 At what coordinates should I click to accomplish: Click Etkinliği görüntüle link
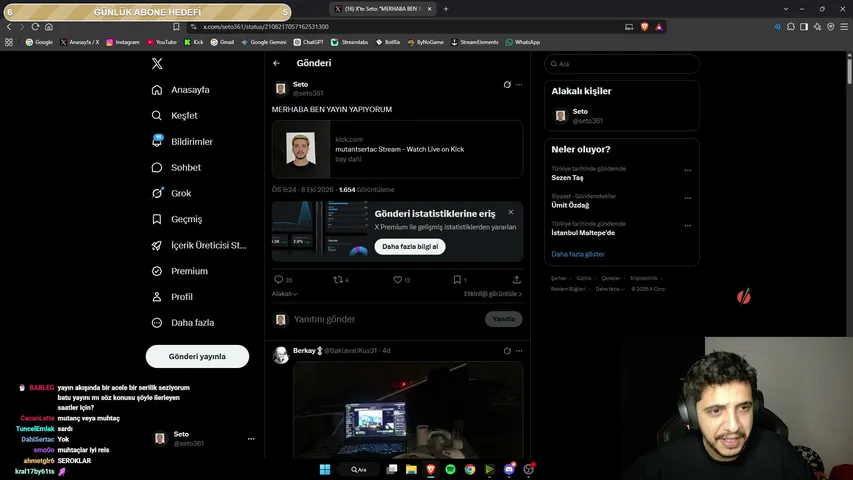click(x=493, y=294)
